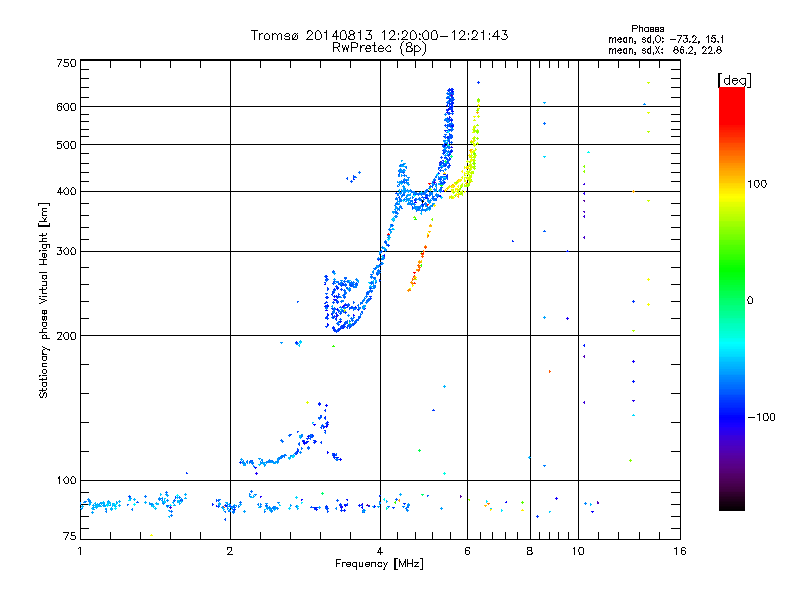Click the '100' y-axis tick label

click(x=67, y=480)
